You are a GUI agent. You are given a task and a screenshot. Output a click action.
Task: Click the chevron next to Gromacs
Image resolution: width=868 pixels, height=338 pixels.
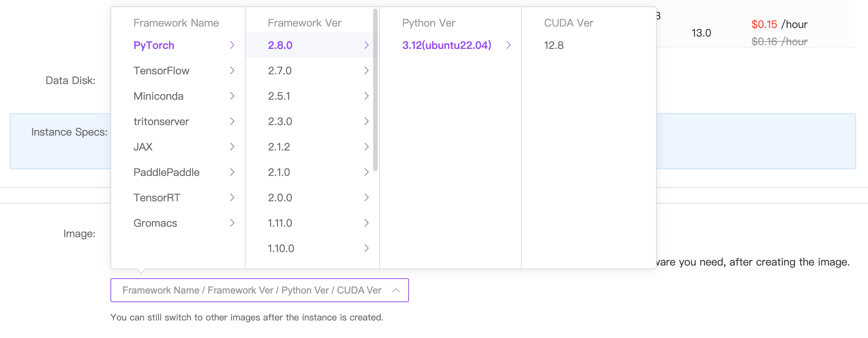[232, 223]
